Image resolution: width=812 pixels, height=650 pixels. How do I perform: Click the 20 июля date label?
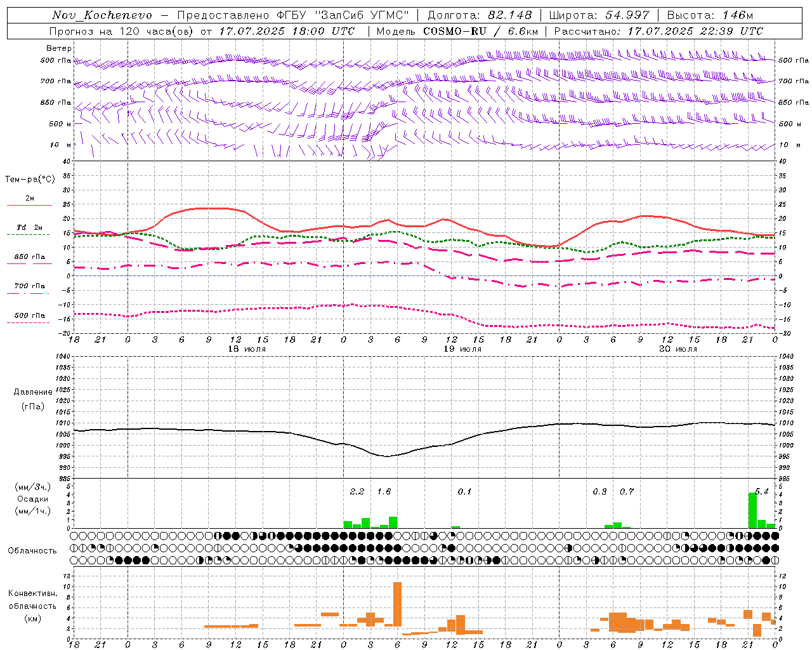[x=678, y=349]
